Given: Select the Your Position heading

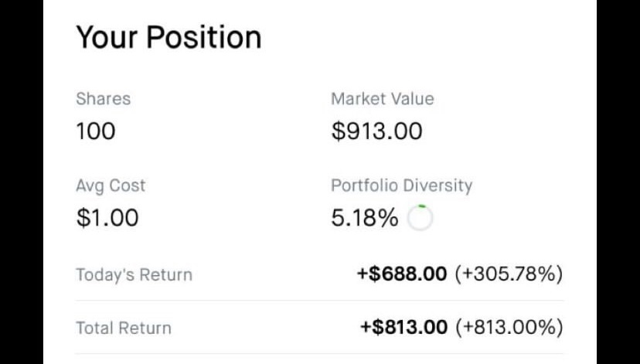Looking at the screenshot, I should point(169,37).
